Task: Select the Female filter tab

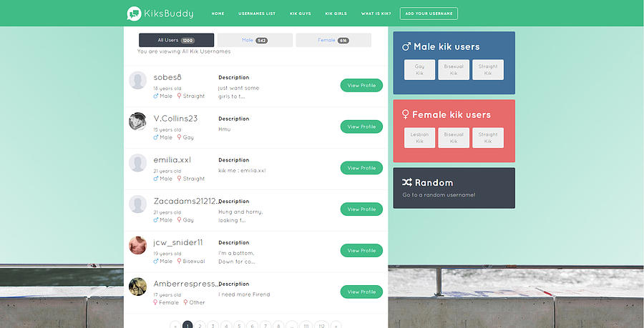Action: (x=333, y=40)
